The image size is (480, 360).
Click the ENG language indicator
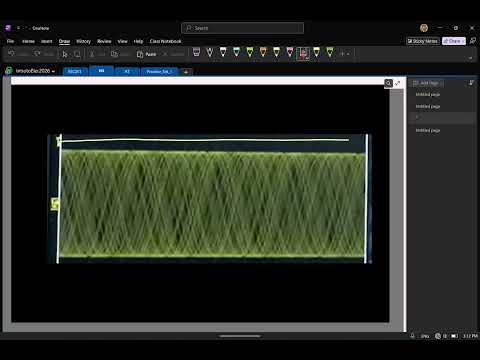[x=425, y=336]
